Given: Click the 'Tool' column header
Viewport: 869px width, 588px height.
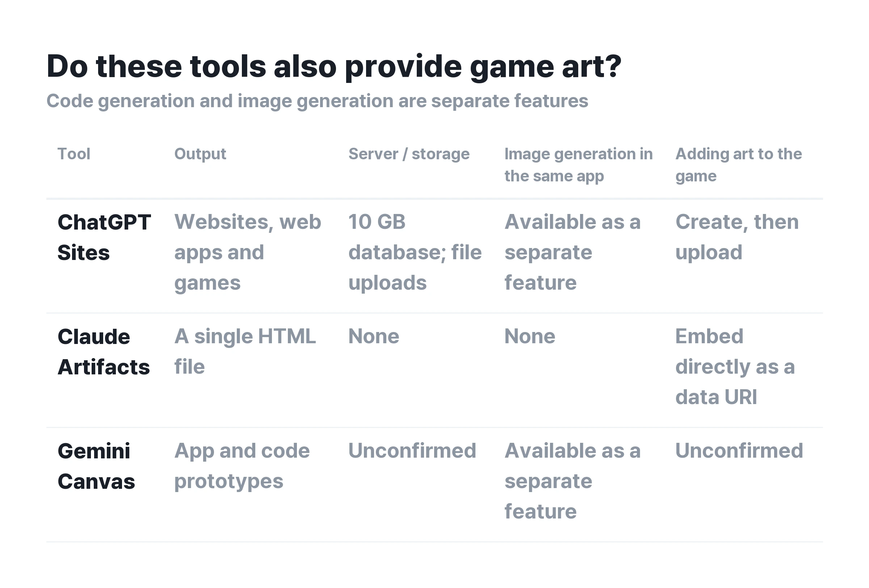Looking at the screenshot, I should point(74,154).
